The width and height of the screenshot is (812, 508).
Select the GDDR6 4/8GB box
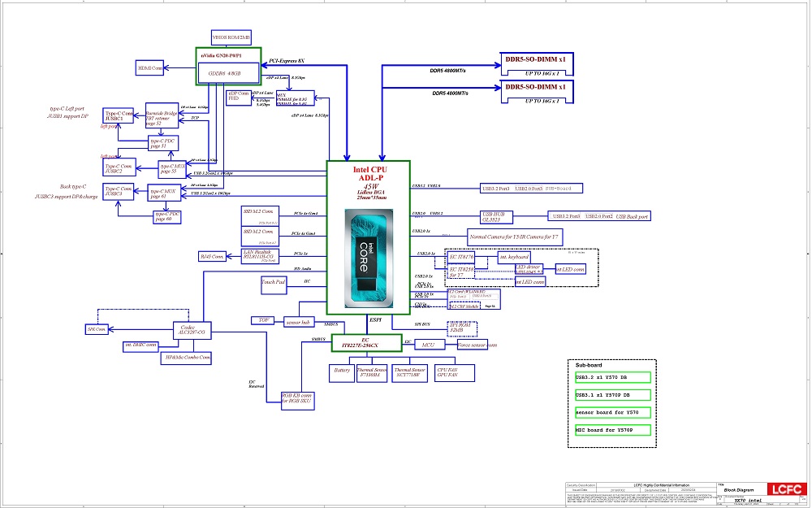coord(228,73)
